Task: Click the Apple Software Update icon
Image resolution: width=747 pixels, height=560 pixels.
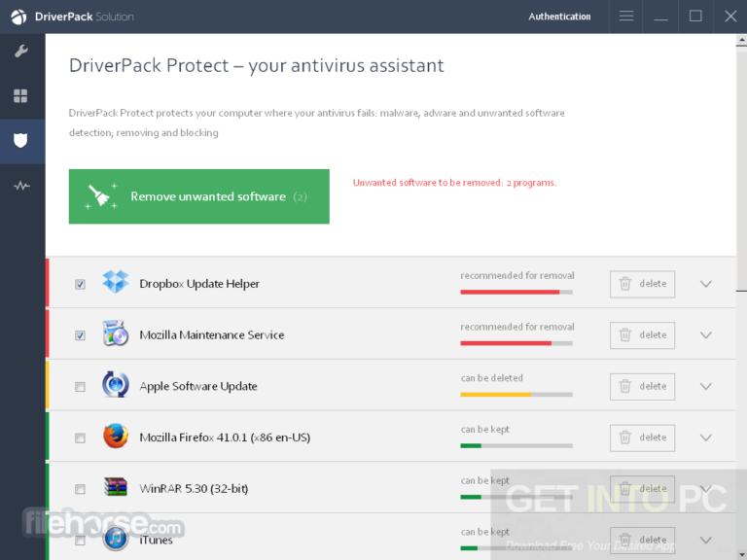Action: (116, 384)
